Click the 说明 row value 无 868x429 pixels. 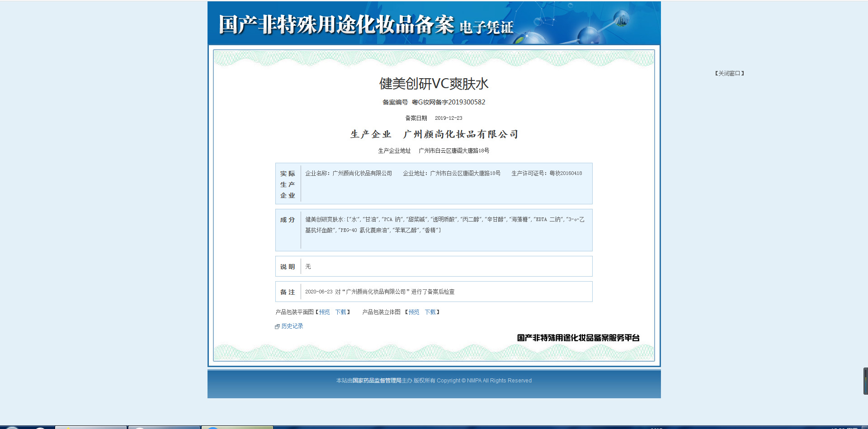(308, 267)
